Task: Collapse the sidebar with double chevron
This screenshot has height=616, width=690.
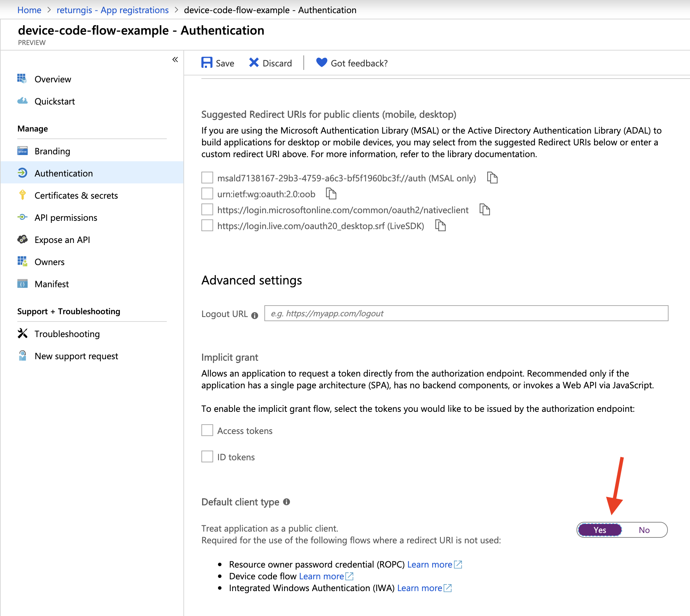Action: 175,60
